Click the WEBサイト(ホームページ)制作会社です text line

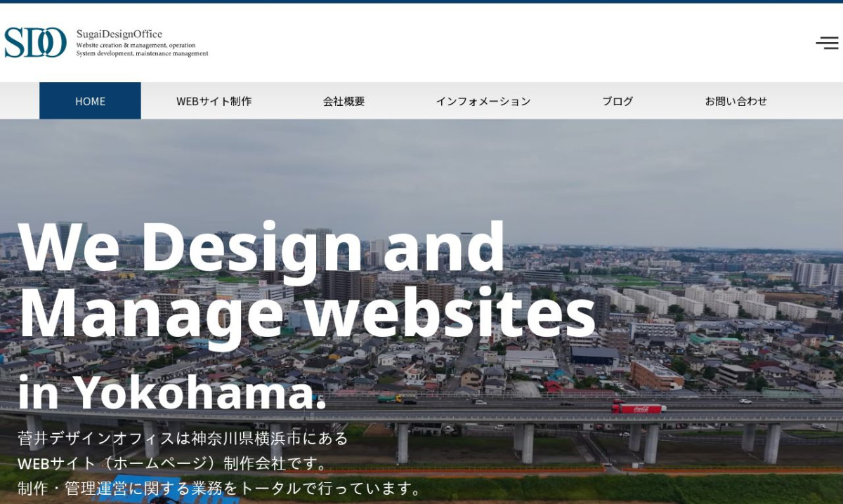click(173, 463)
